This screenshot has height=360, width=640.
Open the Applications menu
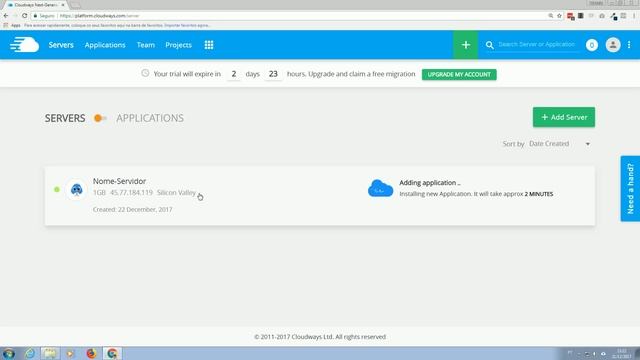click(x=105, y=45)
